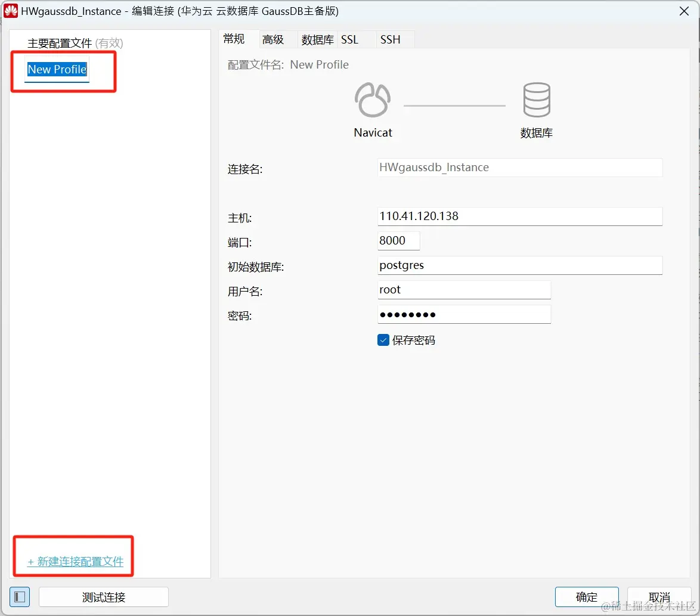Click the 数据库 label under the cylinder icon
700x616 pixels.
[x=536, y=132]
